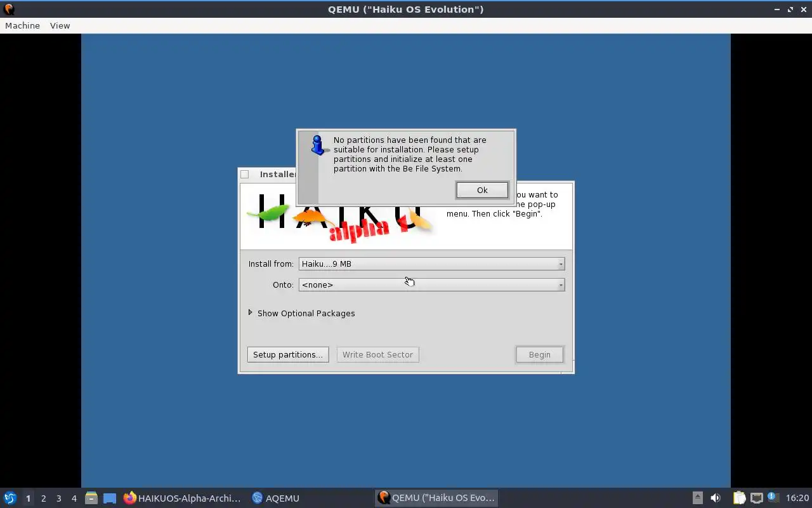Click the 16:20 clock

[797, 498]
